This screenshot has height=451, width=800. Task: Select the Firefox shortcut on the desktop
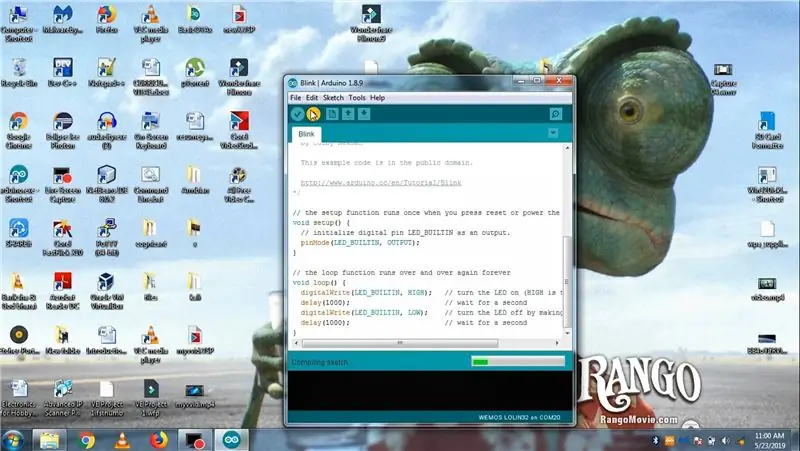pos(107,20)
